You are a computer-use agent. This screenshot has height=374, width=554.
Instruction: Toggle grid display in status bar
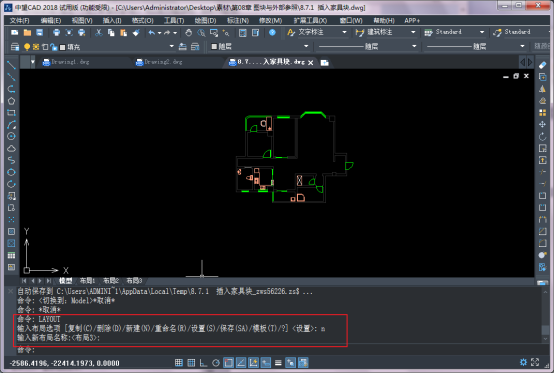(191, 363)
